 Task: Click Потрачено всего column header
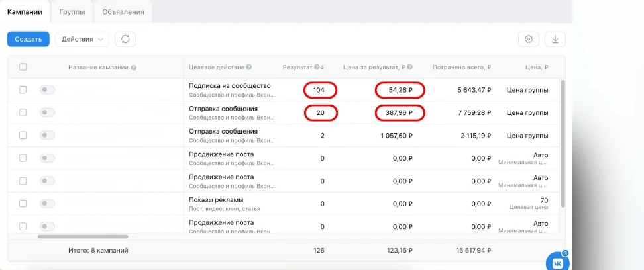point(462,67)
